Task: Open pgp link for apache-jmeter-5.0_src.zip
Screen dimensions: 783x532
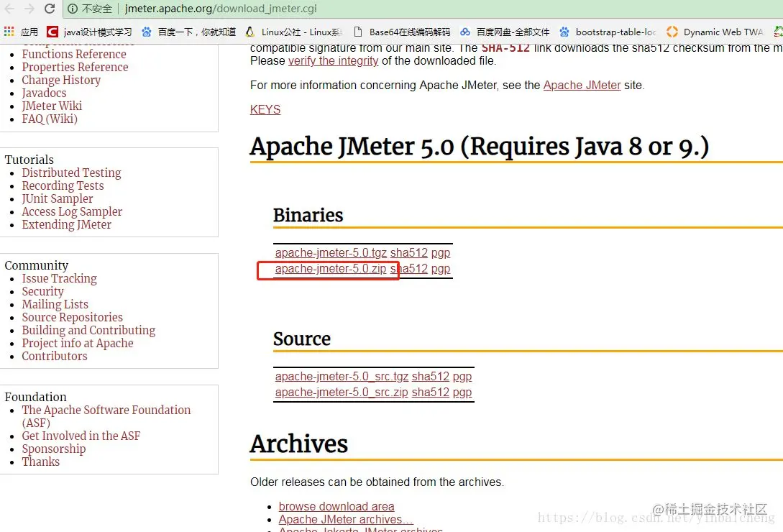Action: tap(462, 393)
